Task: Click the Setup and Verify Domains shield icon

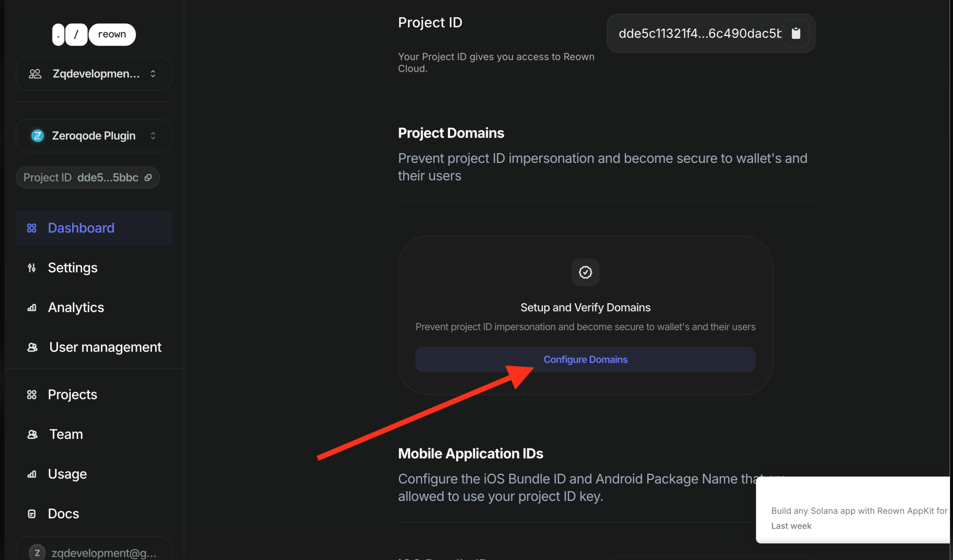Action: click(585, 272)
